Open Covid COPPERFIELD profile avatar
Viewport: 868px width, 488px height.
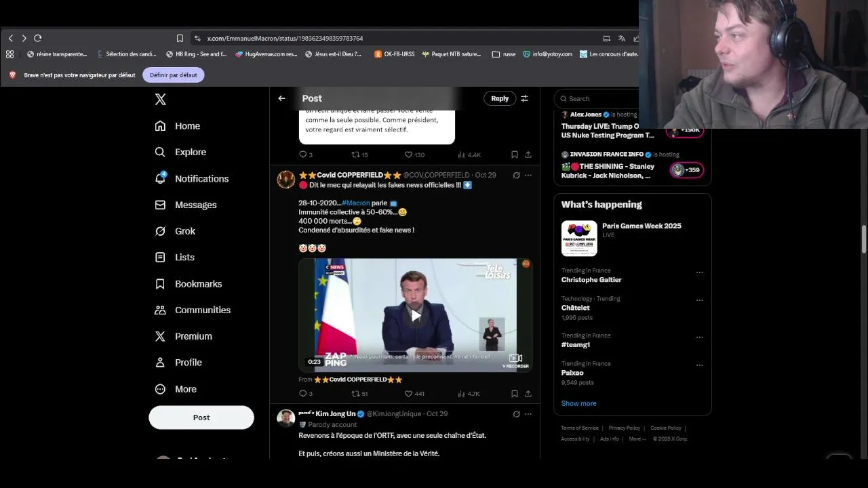pyautogui.click(x=286, y=180)
